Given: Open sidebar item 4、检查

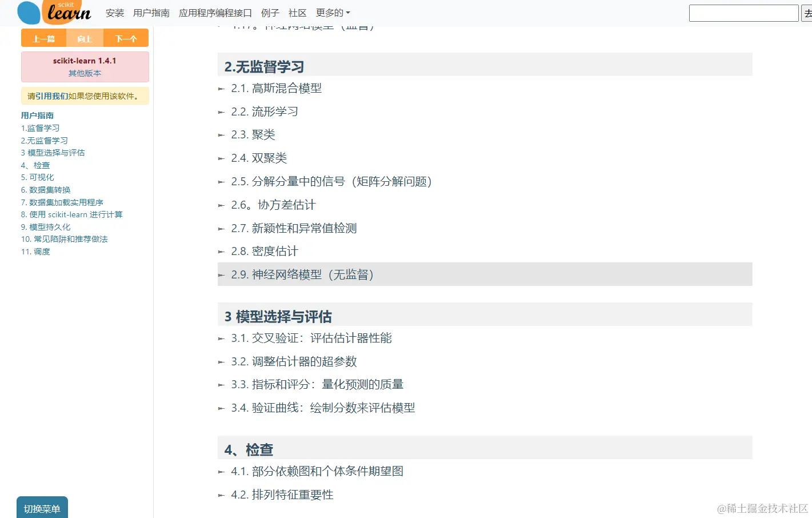Looking at the screenshot, I should coord(35,165).
